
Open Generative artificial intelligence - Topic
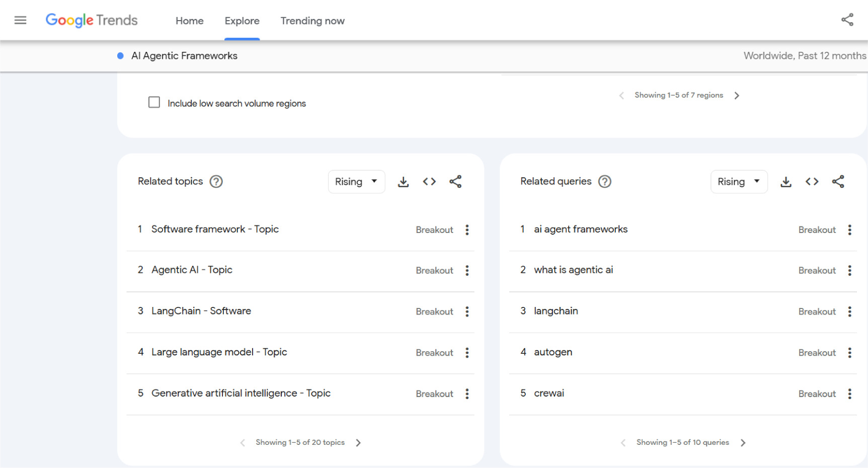tap(241, 393)
